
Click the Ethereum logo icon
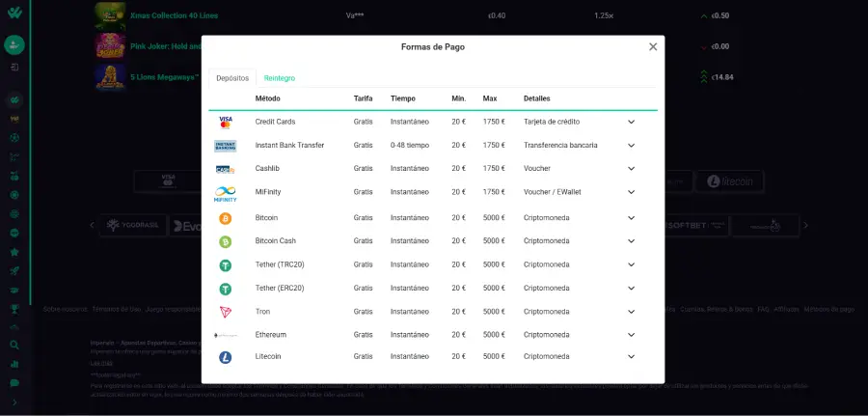[x=226, y=335]
